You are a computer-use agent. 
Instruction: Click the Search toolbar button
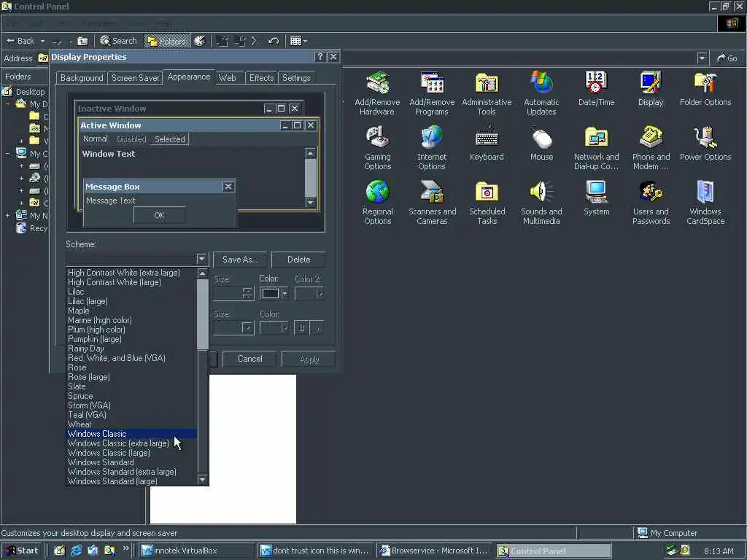point(119,41)
